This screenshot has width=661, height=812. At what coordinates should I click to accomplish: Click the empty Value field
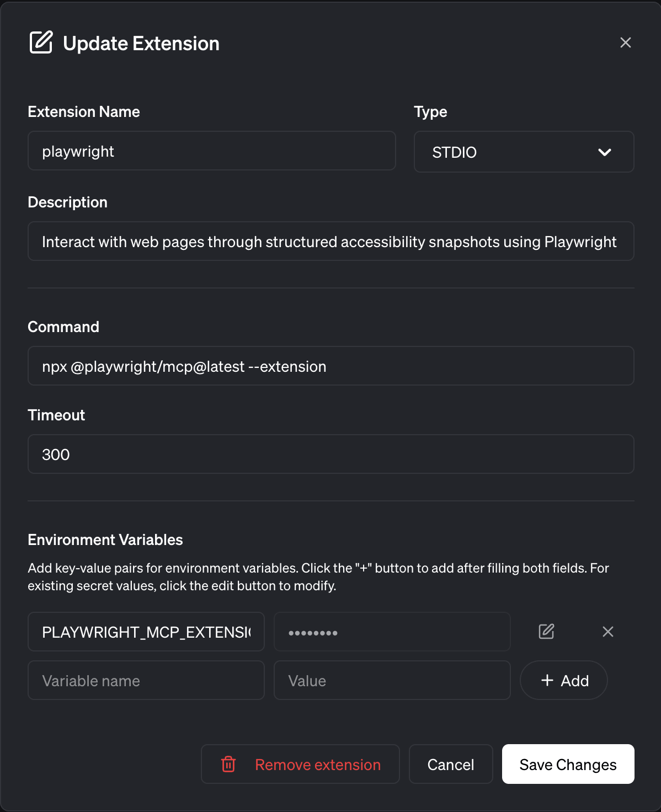click(392, 680)
